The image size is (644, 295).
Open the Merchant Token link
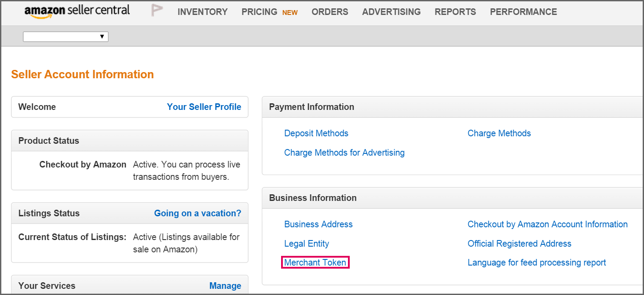[x=315, y=262]
